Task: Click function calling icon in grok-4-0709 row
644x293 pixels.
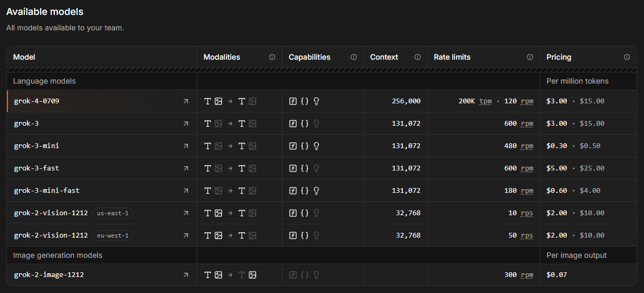Action: coord(293,101)
